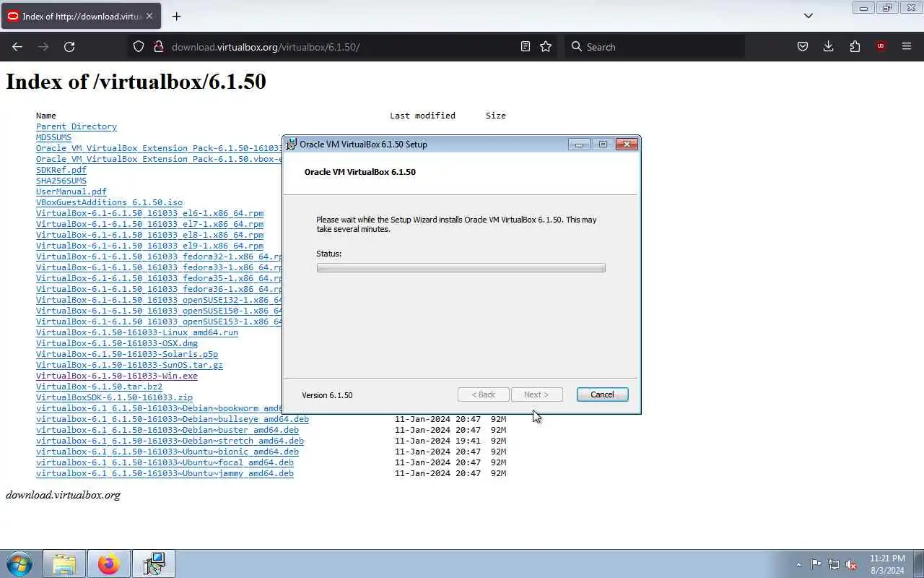Image resolution: width=924 pixels, height=578 pixels.
Task: Open the SHA256SUMS link
Action: click(61, 181)
